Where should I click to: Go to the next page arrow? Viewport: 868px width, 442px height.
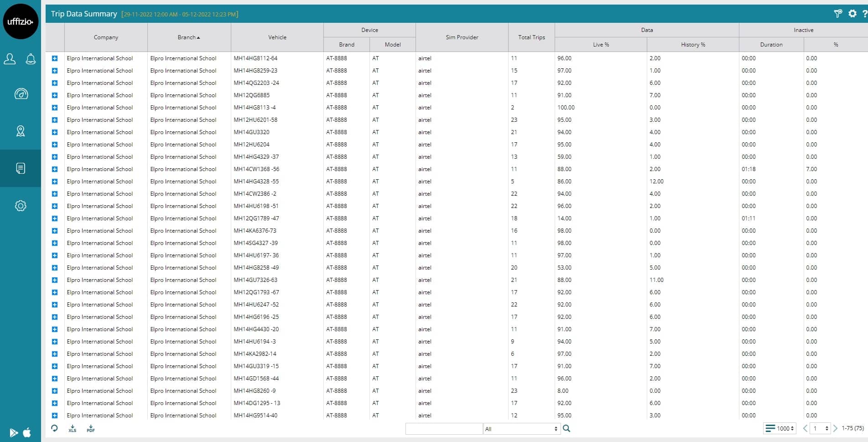(x=835, y=428)
